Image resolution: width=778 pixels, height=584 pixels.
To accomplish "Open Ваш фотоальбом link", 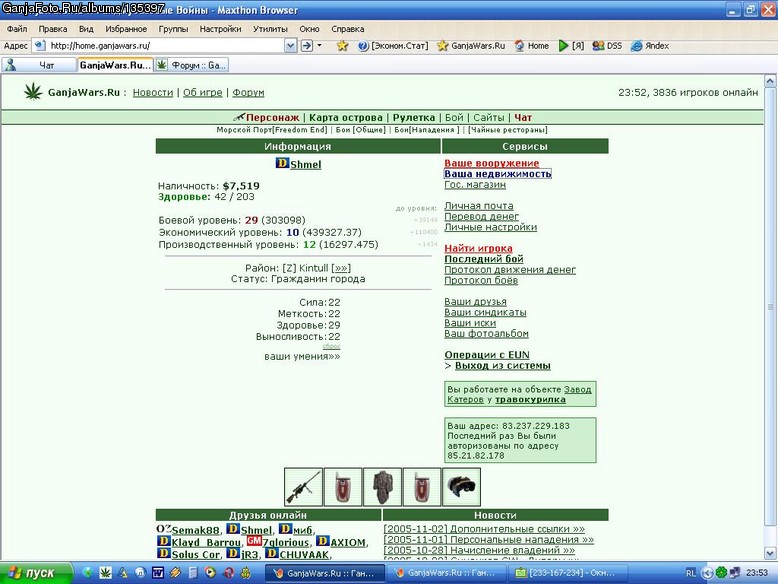I will 486,333.
